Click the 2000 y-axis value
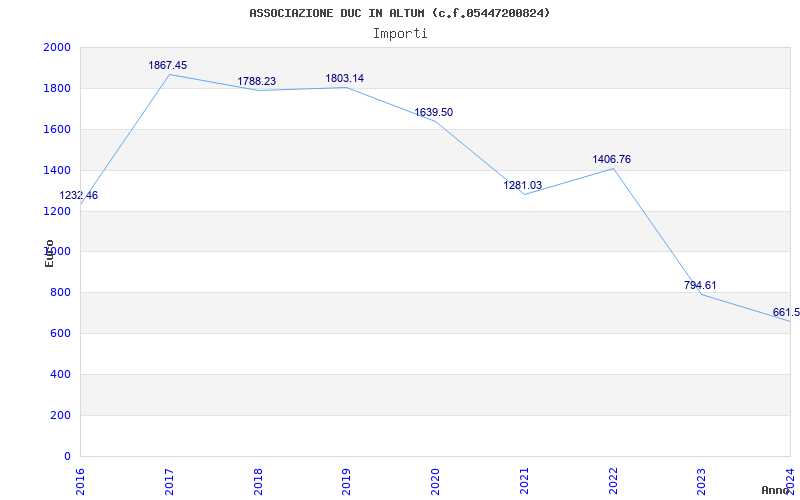Image resolution: width=800 pixels, height=500 pixels. (57, 47)
